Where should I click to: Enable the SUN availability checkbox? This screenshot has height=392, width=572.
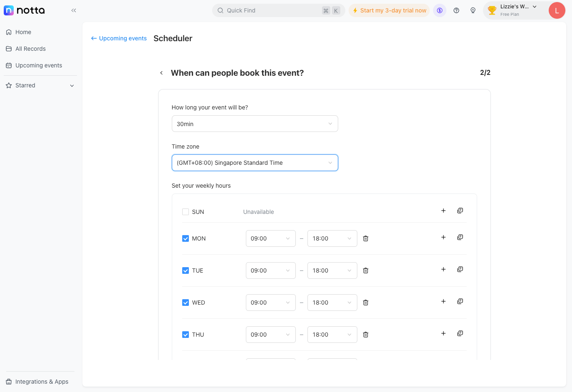click(186, 212)
